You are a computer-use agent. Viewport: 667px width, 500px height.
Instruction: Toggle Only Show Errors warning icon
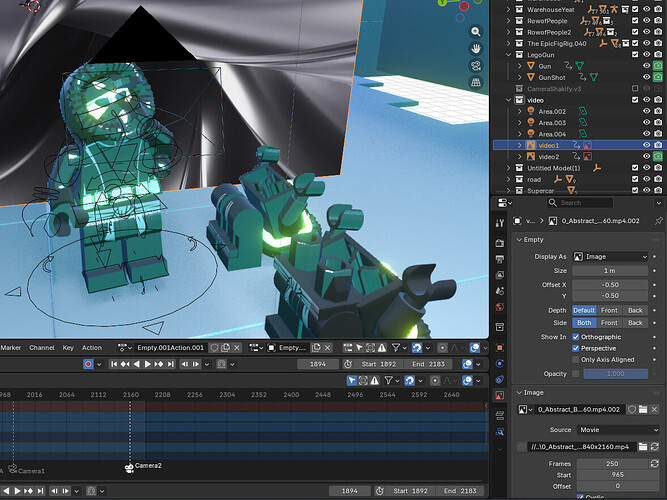pyautogui.click(x=382, y=348)
